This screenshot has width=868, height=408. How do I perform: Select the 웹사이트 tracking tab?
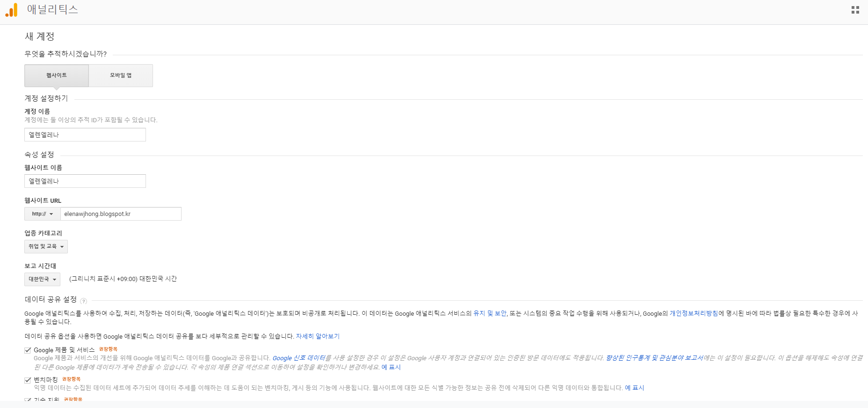tap(57, 75)
